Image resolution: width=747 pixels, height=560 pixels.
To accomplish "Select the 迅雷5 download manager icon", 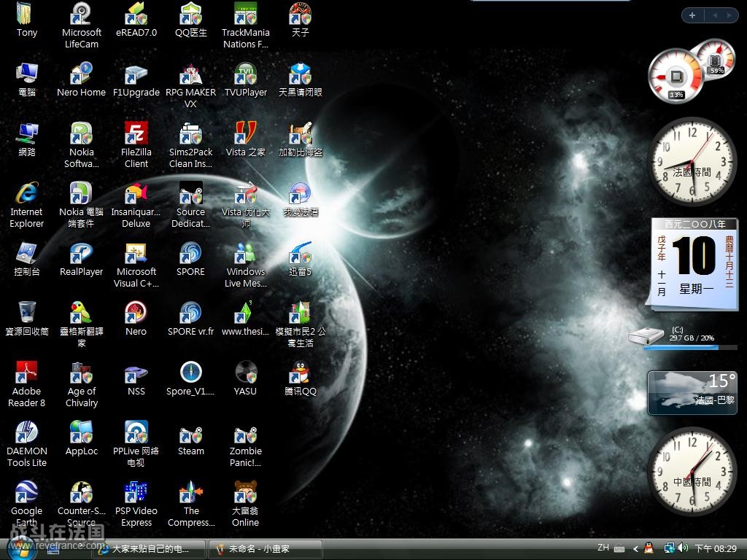I will click(300, 253).
